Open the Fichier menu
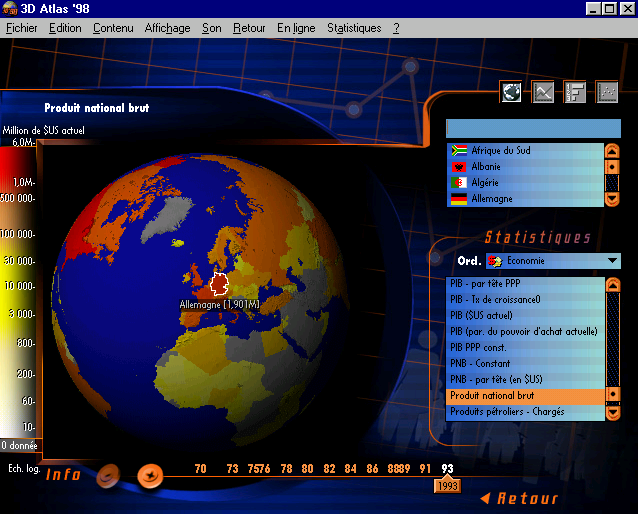 pos(22,28)
